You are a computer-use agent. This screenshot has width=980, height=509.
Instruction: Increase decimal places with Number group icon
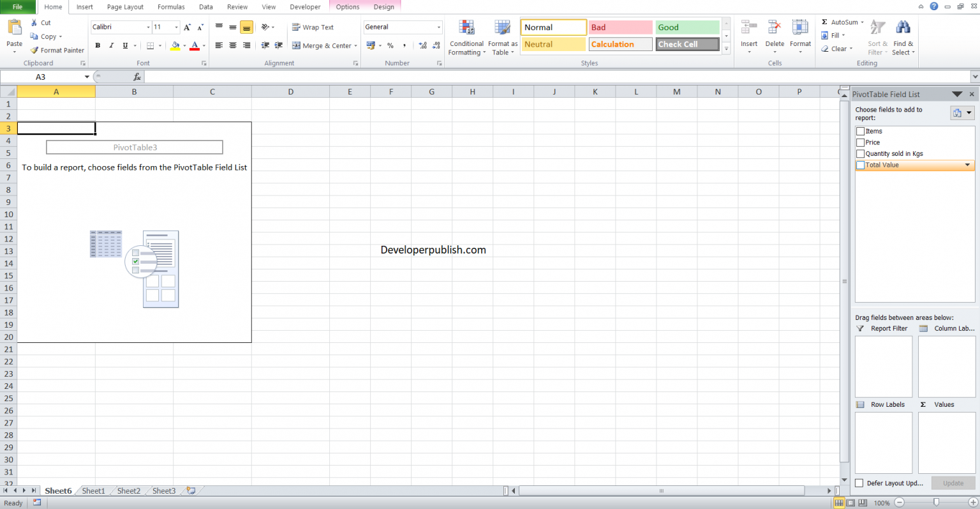[422, 45]
